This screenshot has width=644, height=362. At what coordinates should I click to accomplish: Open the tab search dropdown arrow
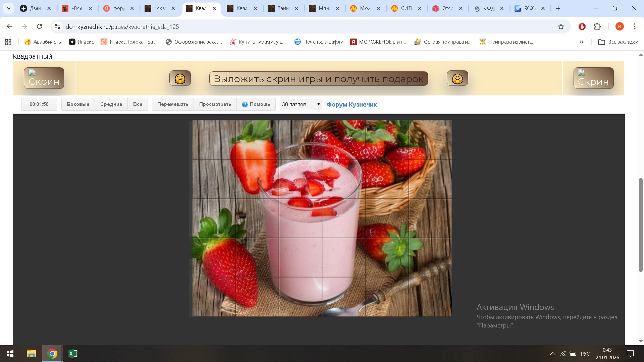coord(9,8)
